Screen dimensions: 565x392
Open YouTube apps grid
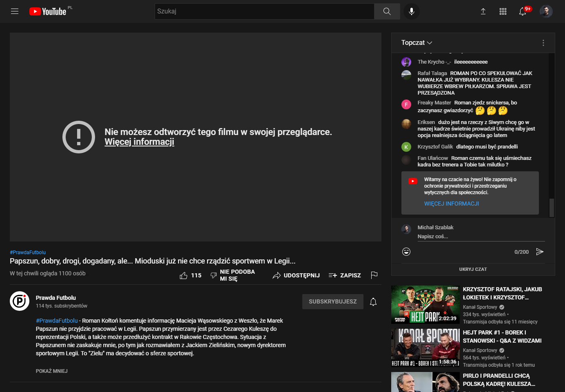pyautogui.click(x=503, y=11)
